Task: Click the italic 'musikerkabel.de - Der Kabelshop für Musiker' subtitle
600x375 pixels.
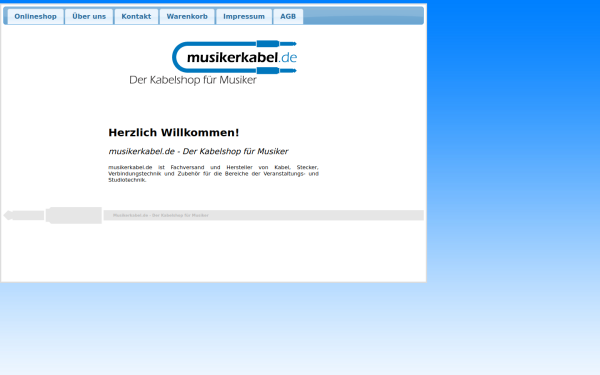Action: 198,151
